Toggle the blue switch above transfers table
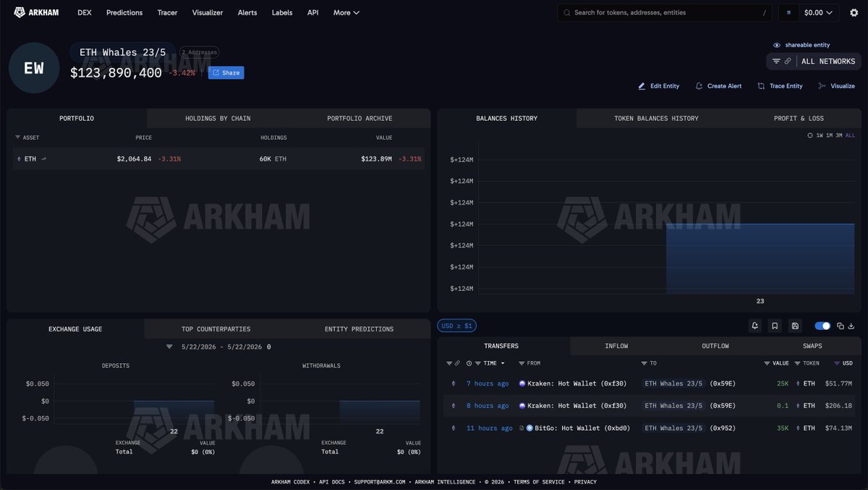Viewport: 868px width, 490px height. pos(822,326)
